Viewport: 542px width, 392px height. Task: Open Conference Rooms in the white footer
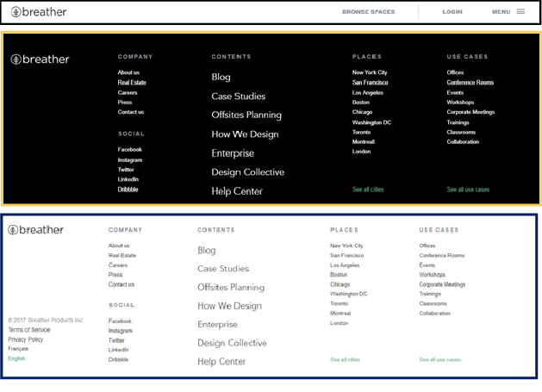(441, 256)
